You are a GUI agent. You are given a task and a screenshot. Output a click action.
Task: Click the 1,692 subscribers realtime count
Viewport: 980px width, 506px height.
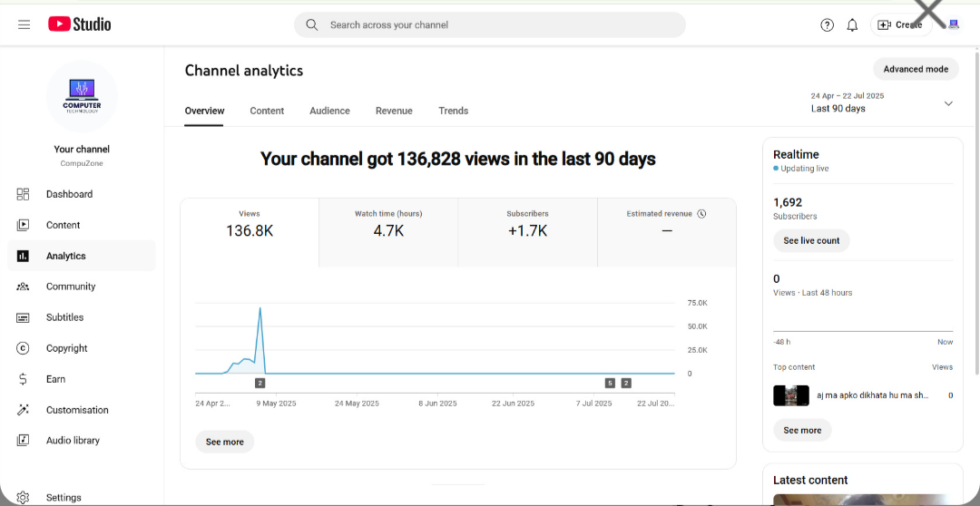tap(788, 202)
